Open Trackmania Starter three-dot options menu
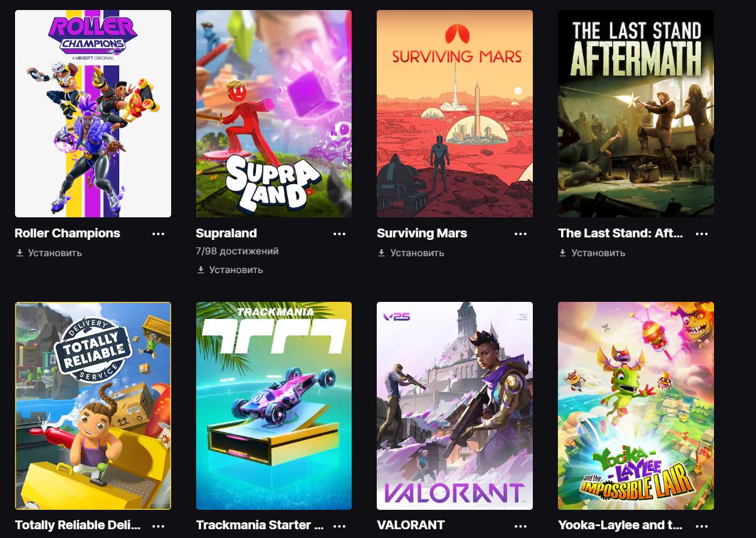Screen dimensions: 756x538 pos(339,525)
